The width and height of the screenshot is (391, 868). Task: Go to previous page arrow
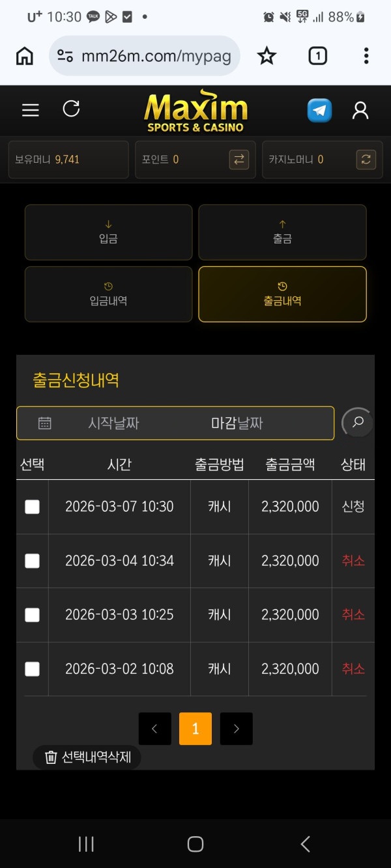click(x=154, y=729)
